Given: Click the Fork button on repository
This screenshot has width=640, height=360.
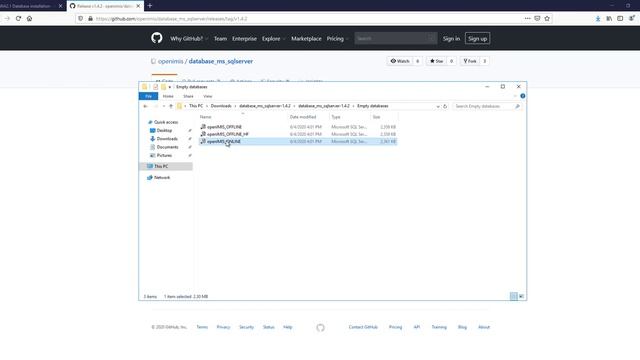Looking at the screenshot, I should pyautogui.click(x=470, y=61).
